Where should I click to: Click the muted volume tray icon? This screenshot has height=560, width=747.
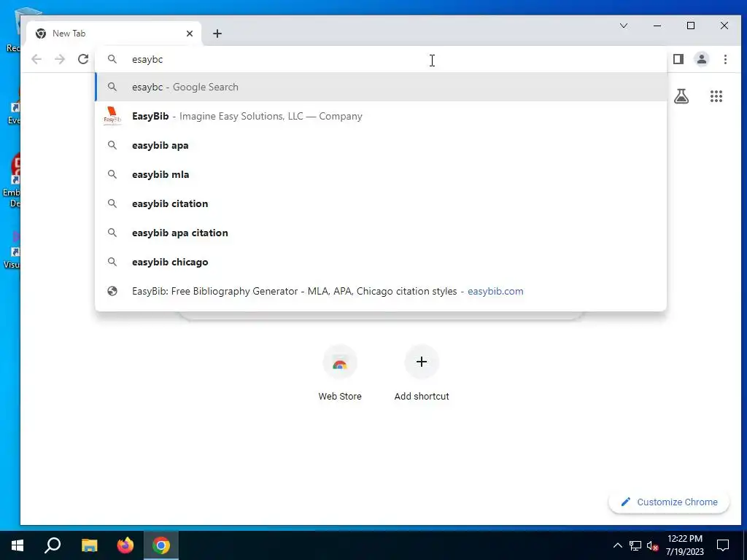pyautogui.click(x=652, y=545)
